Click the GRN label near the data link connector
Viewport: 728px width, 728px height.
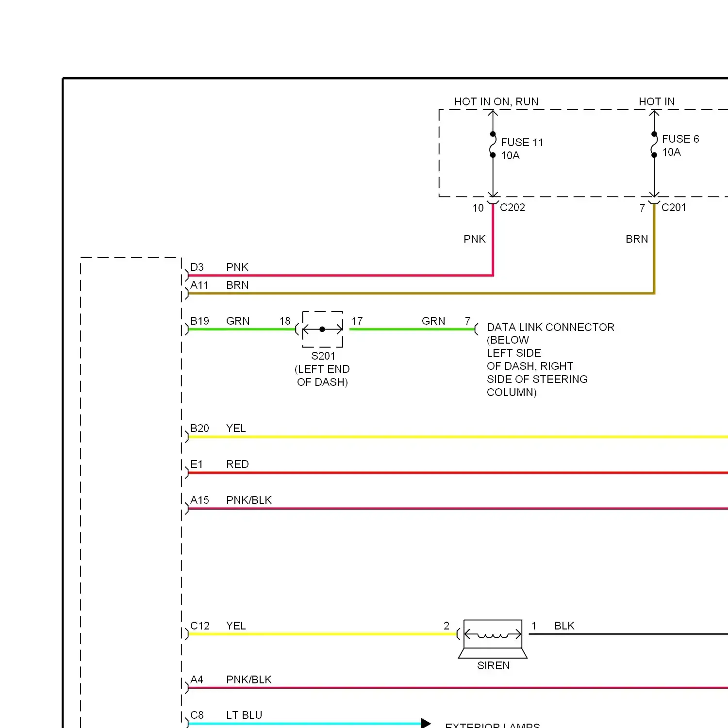point(433,321)
